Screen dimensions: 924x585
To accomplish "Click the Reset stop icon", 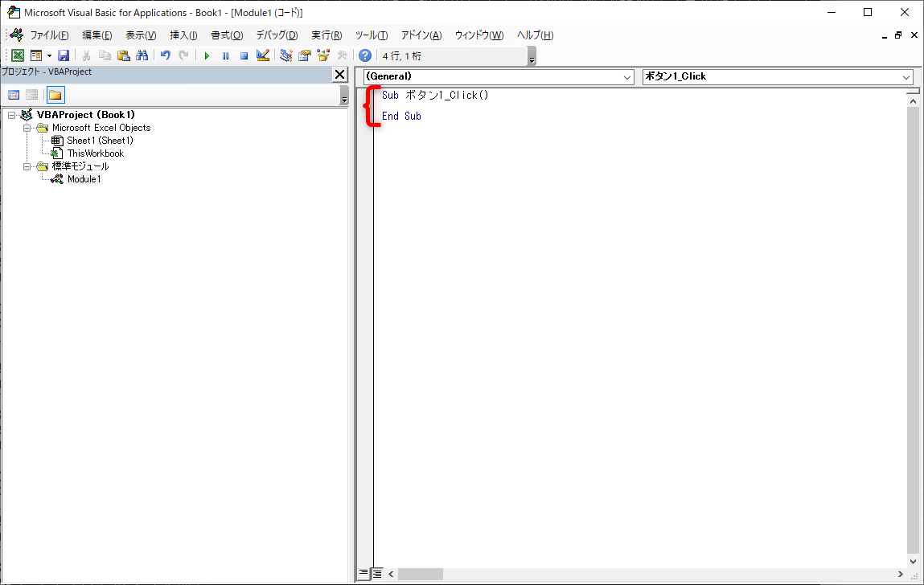I will pos(244,55).
